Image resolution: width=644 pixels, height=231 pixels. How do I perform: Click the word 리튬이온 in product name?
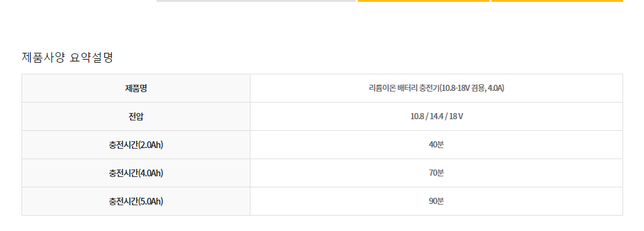(x=382, y=88)
